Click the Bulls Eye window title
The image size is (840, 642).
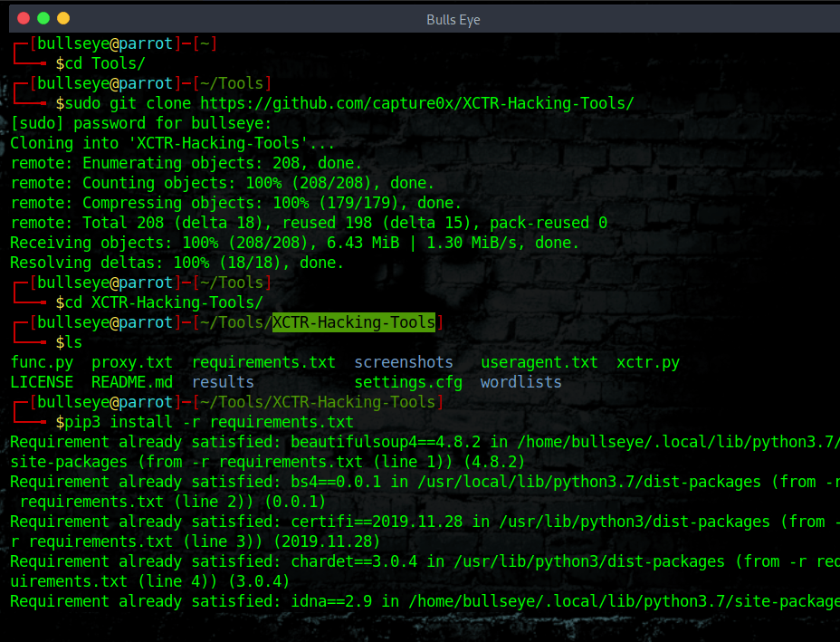[453, 20]
